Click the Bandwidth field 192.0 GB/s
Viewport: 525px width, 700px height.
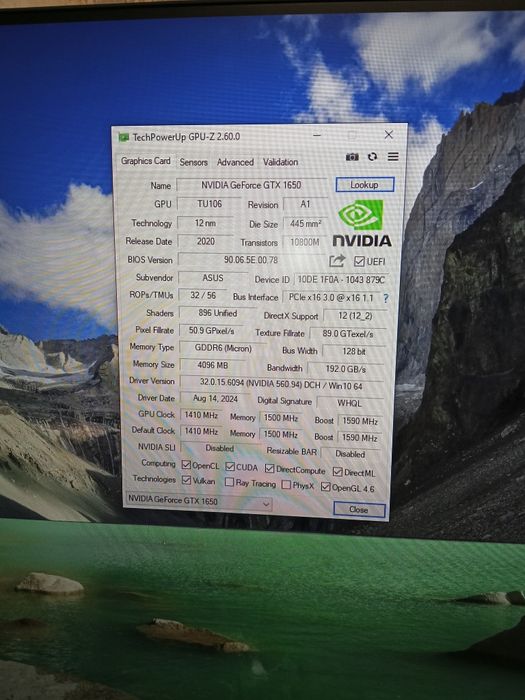[346, 369]
